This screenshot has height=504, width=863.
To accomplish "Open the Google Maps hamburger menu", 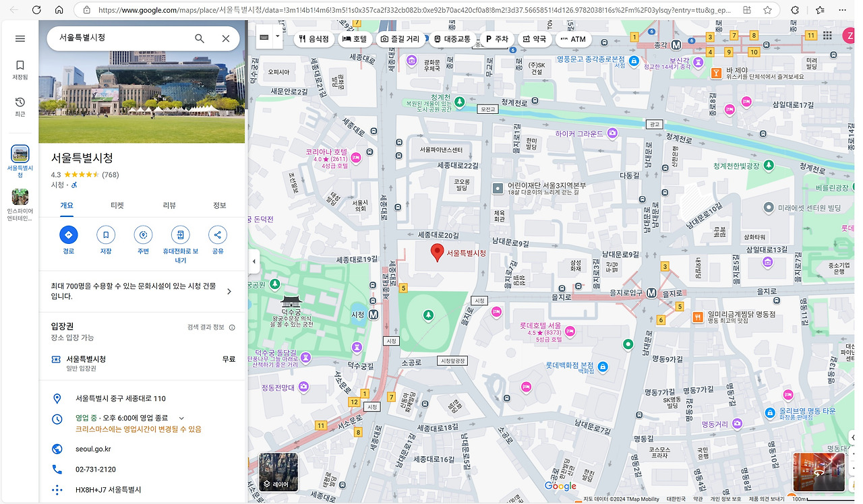I will coord(20,38).
